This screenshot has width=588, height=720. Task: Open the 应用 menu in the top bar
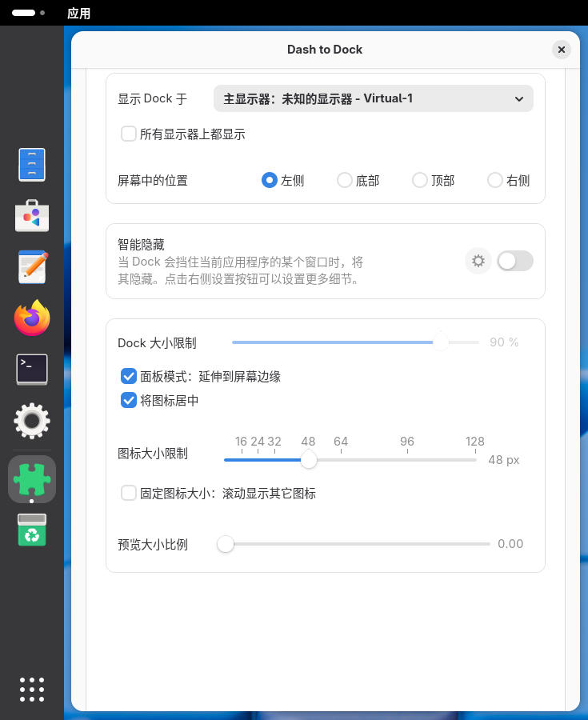coord(79,14)
